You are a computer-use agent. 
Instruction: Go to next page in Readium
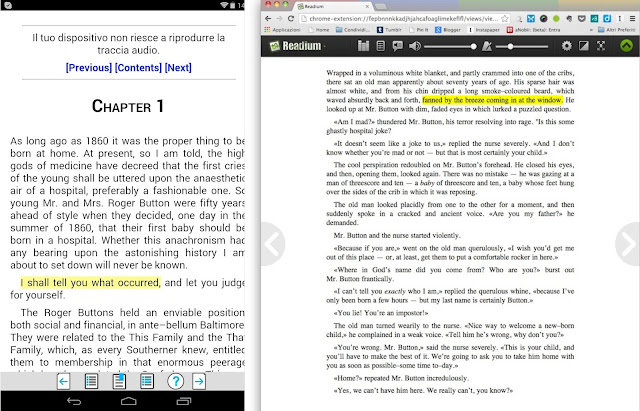tap(629, 244)
